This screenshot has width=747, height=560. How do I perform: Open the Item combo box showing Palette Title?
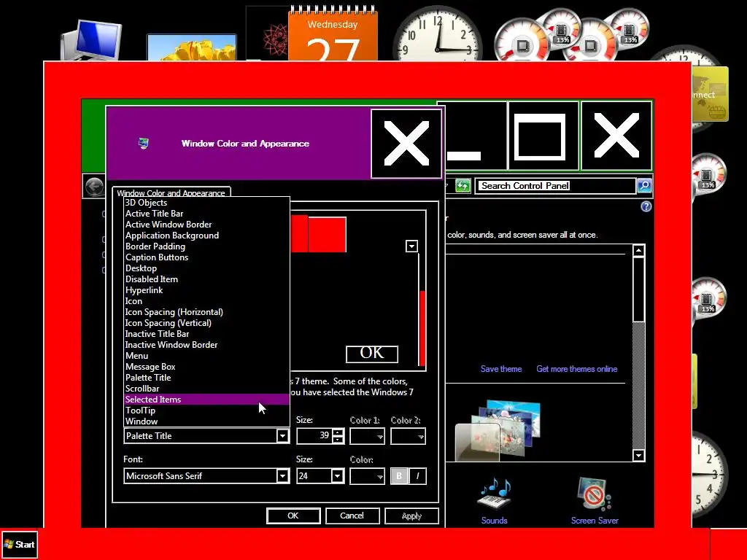tap(206, 436)
